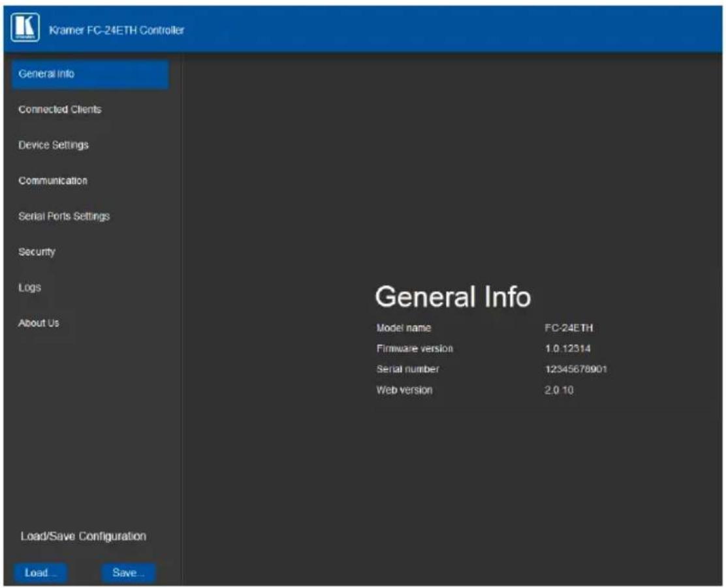Open the About Us page
Viewport: 726px width, 588px height.
click(x=39, y=323)
